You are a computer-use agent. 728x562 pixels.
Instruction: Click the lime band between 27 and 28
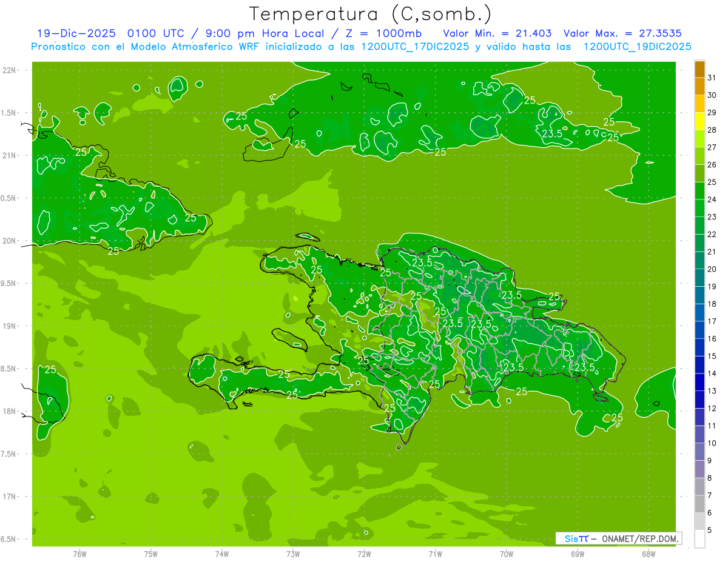click(x=699, y=139)
